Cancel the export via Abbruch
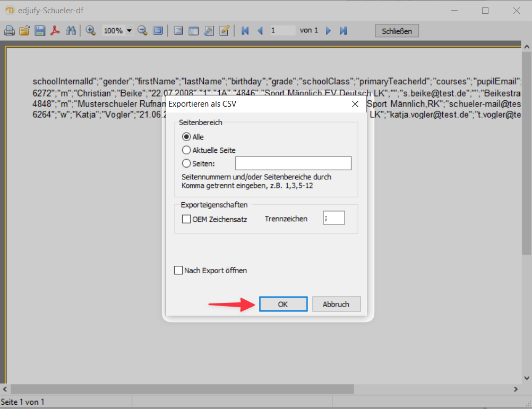Image resolution: width=532 pixels, height=409 pixels. pos(336,303)
